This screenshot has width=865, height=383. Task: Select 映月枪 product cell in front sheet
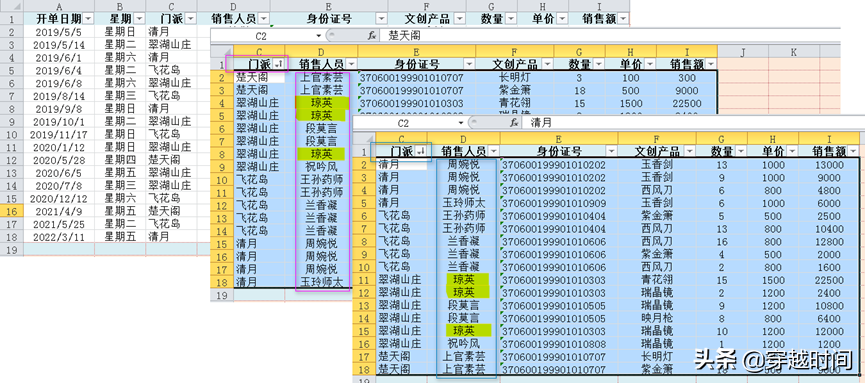pyautogui.click(x=656, y=318)
